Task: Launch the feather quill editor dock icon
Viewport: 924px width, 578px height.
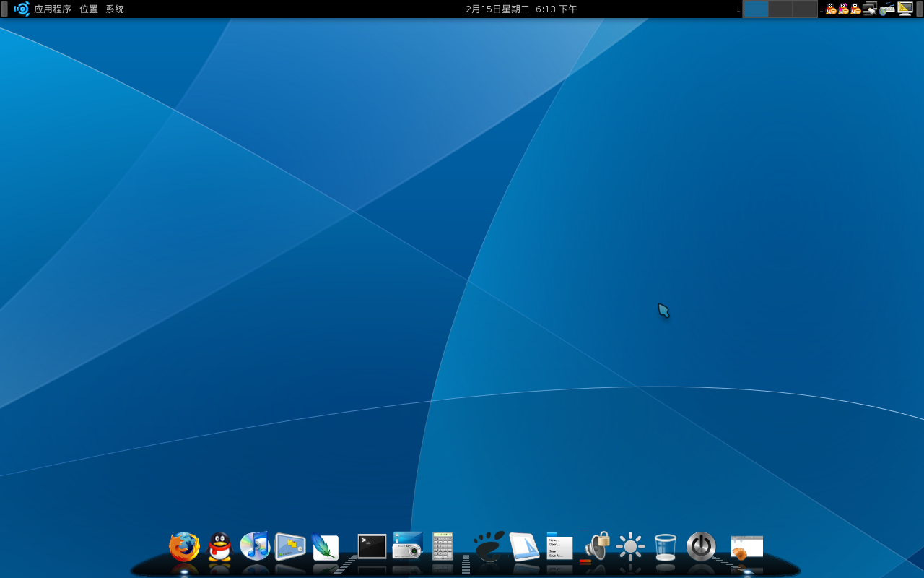Action: [325, 547]
